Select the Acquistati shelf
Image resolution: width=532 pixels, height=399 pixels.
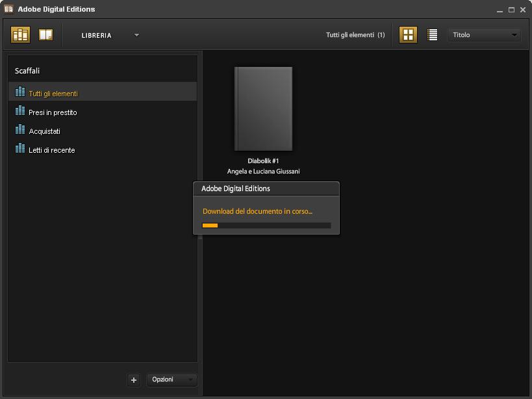click(103, 130)
